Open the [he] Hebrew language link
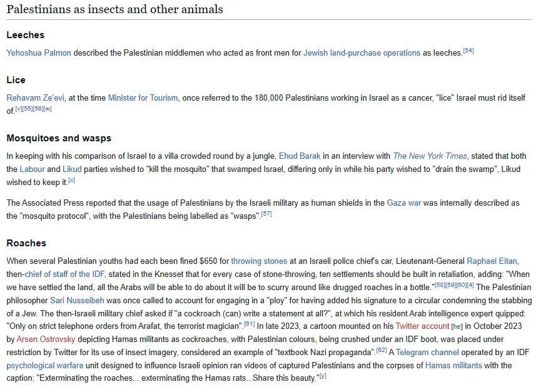Screen dimensions: 536x392 click(457, 327)
